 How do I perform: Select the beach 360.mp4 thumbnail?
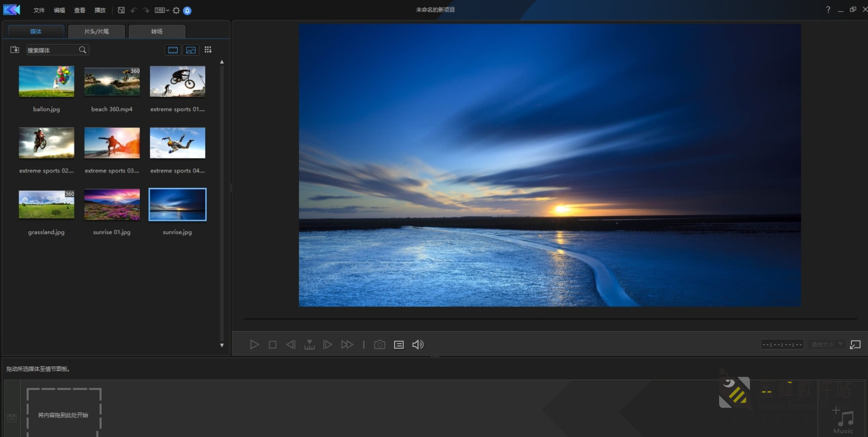coord(112,81)
